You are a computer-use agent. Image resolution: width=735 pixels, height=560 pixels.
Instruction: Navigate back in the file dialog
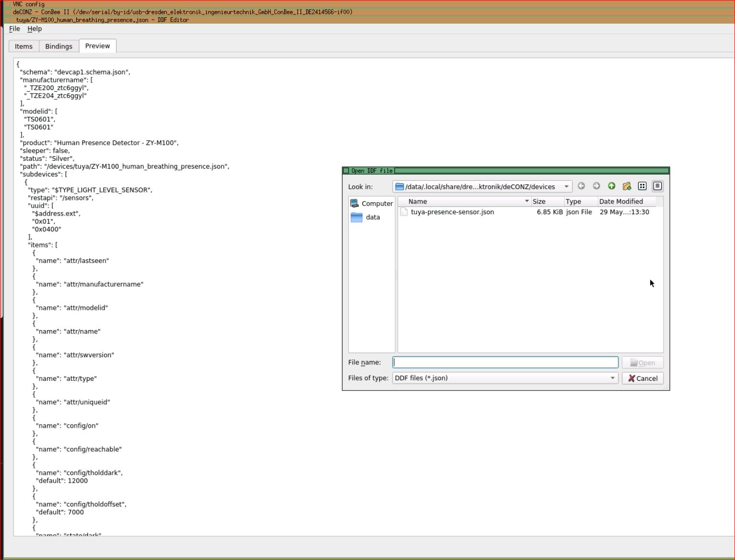click(x=581, y=186)
